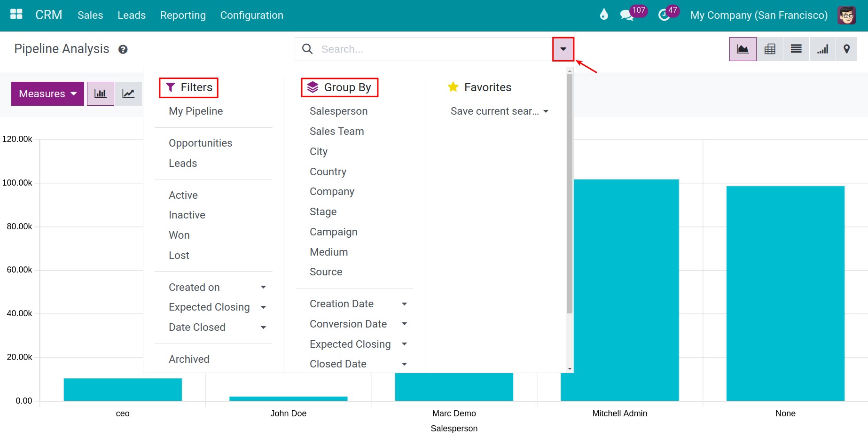The height and width of the screenshot is (437, 868).
Task: Click the John Doe bar in chart
Action: tap(288, 398)
